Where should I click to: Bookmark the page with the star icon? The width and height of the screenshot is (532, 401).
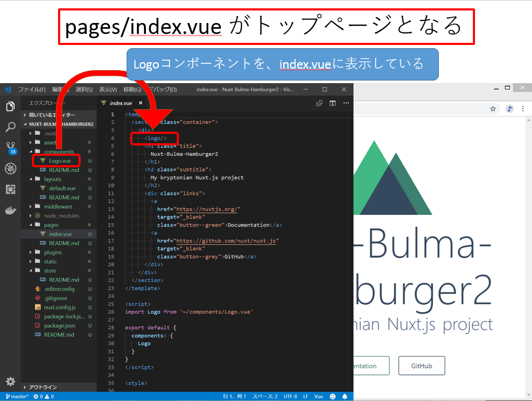tap(493, 109)
